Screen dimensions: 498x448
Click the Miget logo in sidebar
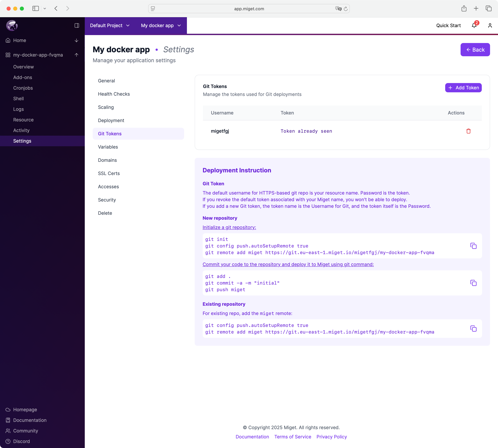pyautogui.click(x=12, y=25)
